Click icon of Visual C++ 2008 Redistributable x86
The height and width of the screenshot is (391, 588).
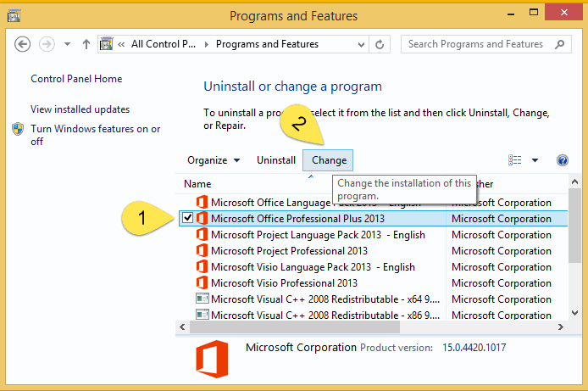[202, 315]
